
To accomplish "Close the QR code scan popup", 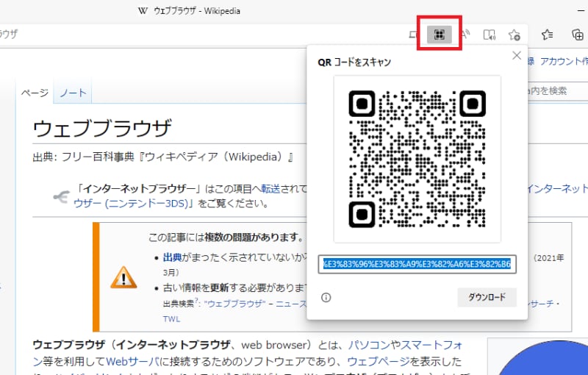I will pyautogui.click(x=517, y=56).
